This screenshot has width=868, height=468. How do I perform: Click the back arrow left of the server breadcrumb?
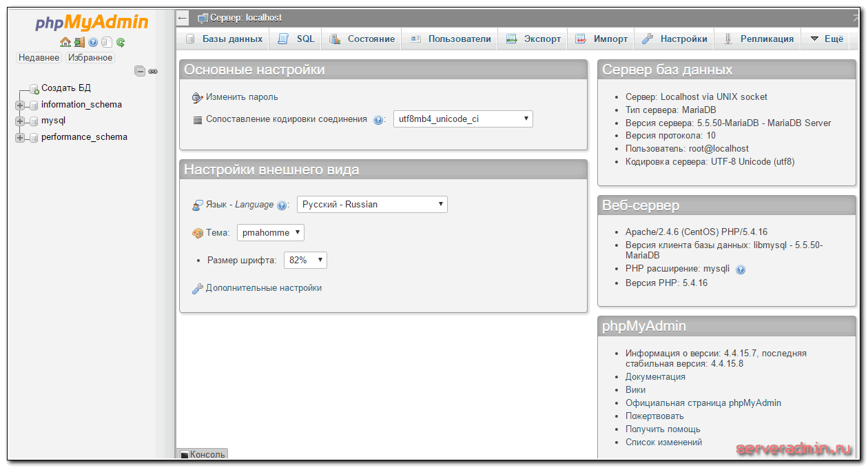183,18
